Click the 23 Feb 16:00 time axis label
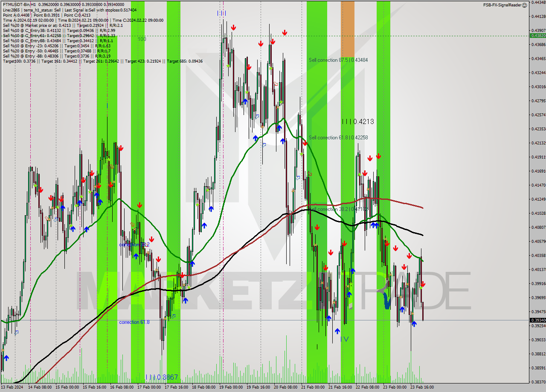Screen dimensions: 546x392 tap(422, 387)
